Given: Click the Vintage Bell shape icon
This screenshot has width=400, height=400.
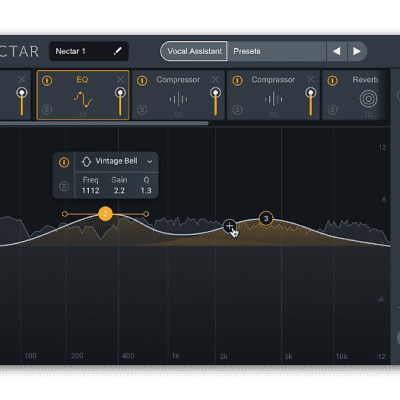Looking at the screenshot, I should (86, 162).
